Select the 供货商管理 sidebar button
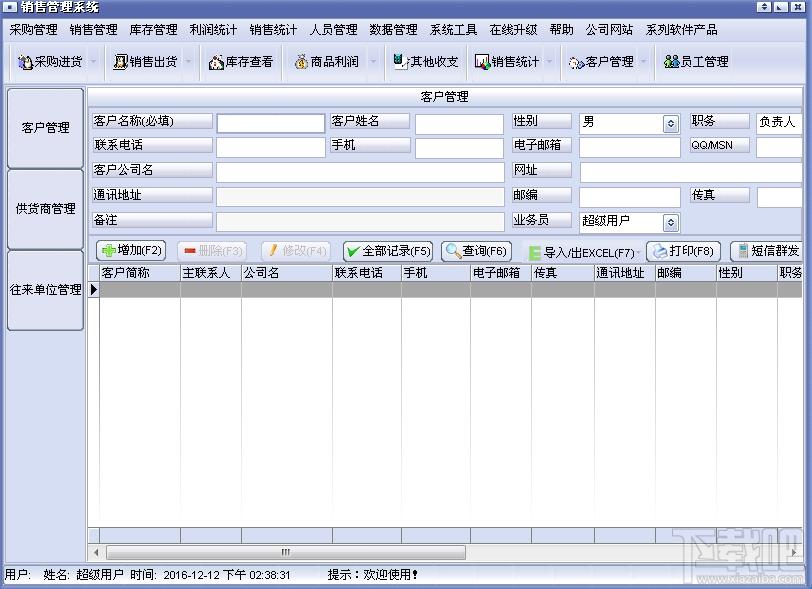The width and height of the screenshot is (812, 589). click(x=46, y=209)
